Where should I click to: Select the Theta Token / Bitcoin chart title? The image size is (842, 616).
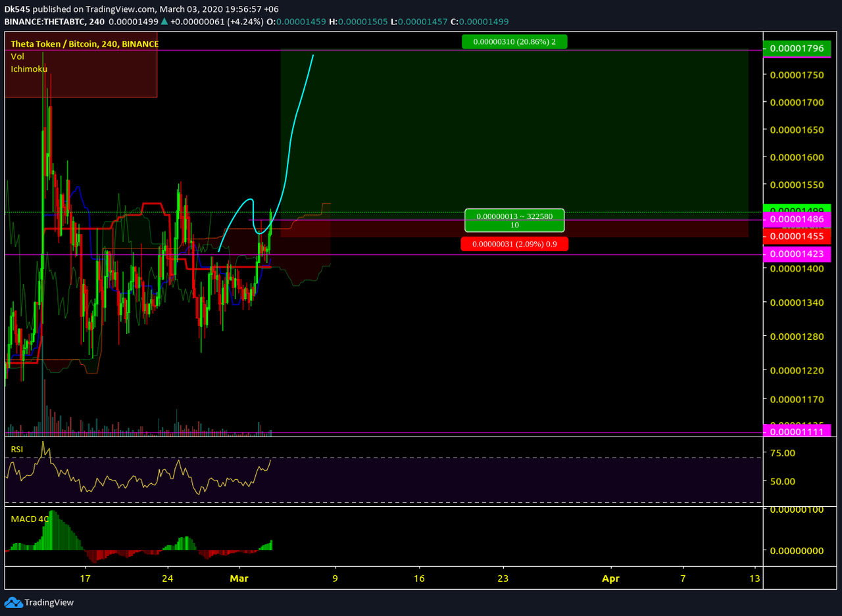[84, 44]
